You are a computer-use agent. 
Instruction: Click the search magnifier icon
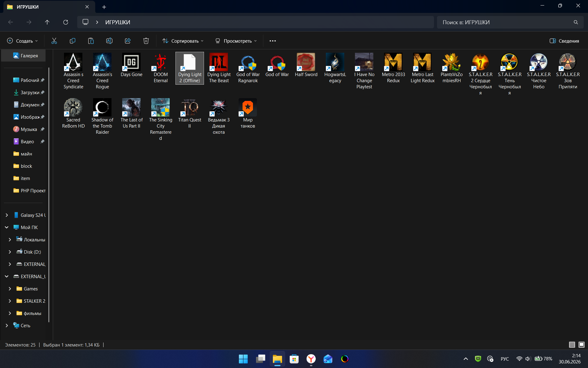[x=576, y=22]
